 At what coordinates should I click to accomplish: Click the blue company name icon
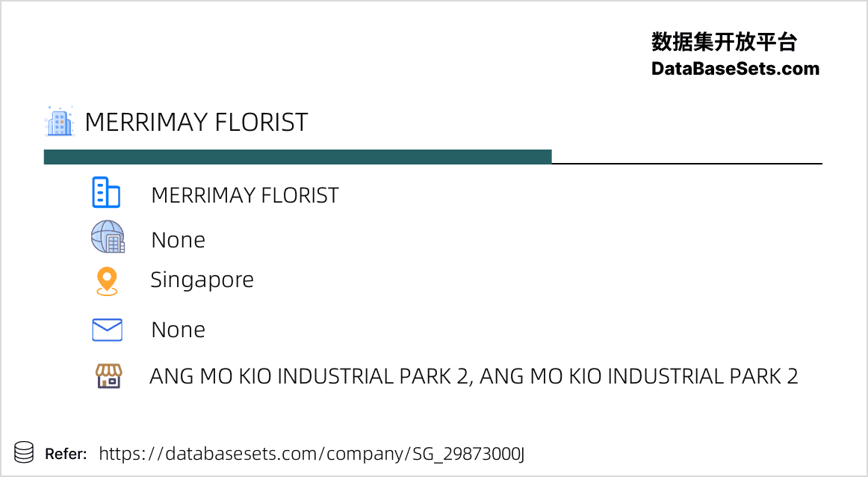[106, 193]
